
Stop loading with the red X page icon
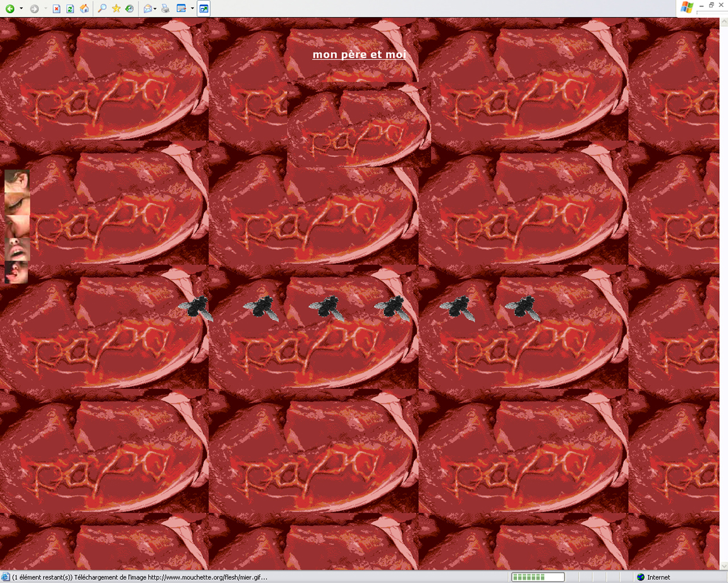[x=57, y=9]
